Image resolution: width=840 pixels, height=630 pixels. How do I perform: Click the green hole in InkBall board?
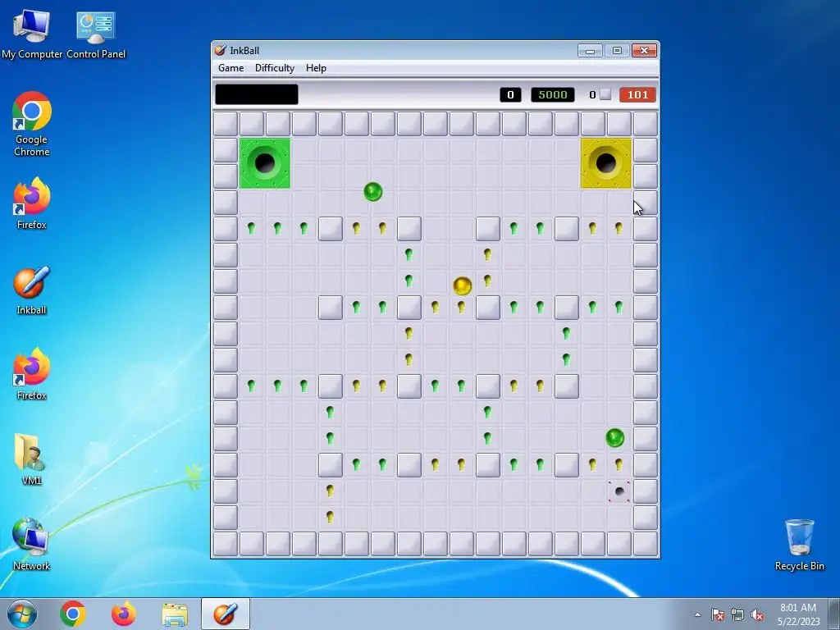pos(265,163)
